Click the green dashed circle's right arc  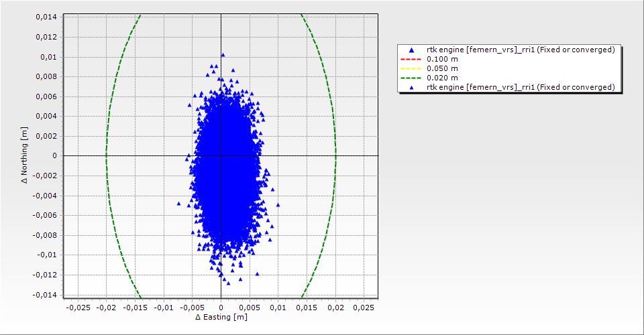coord(335,155)
